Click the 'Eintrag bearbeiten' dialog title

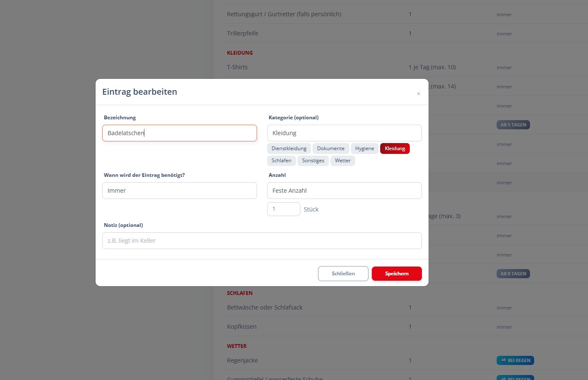click(x=139, y=92)
